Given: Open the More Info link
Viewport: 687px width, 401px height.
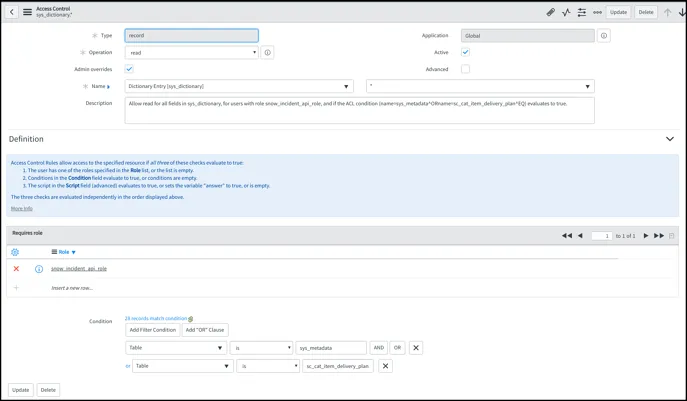Looking at the screenshot, I should [21, 209].
